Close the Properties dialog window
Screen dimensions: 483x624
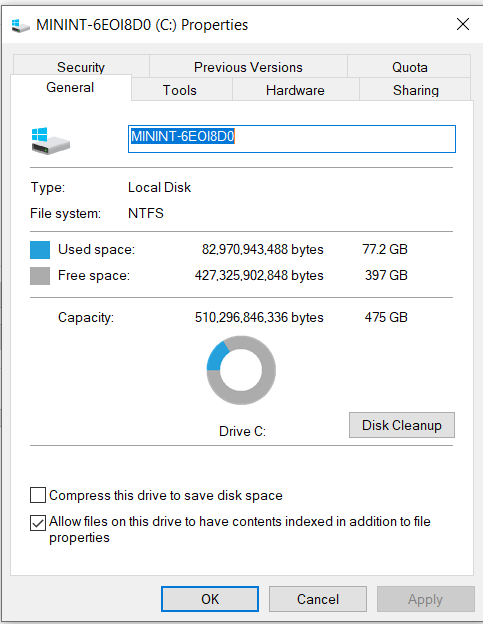click(x=463, y=24)
